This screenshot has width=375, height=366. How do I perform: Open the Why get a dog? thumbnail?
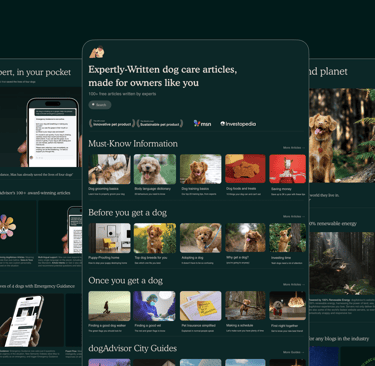click(245, 237)
